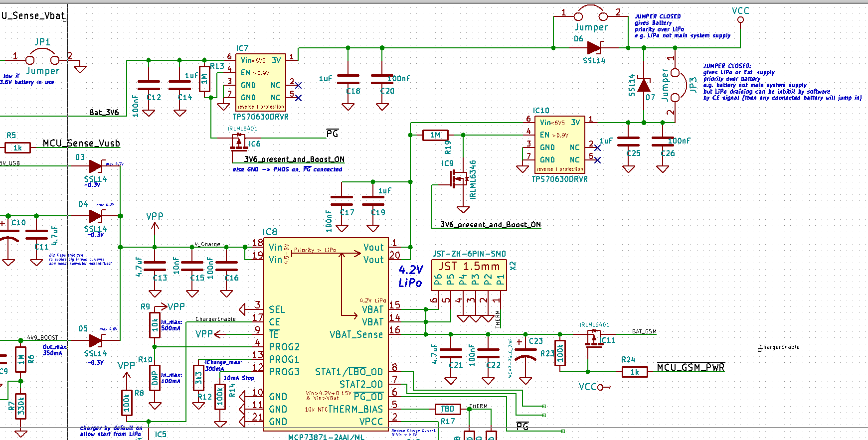Select resistor R23 100k
The height and width of the screenshot is (440, 868).
pos(560,353)
